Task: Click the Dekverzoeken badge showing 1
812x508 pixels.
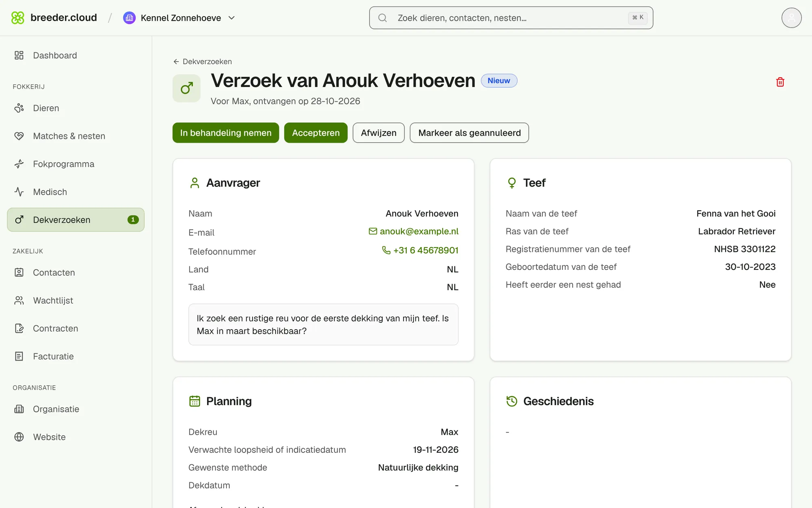Action: click(x=133, y=220)
